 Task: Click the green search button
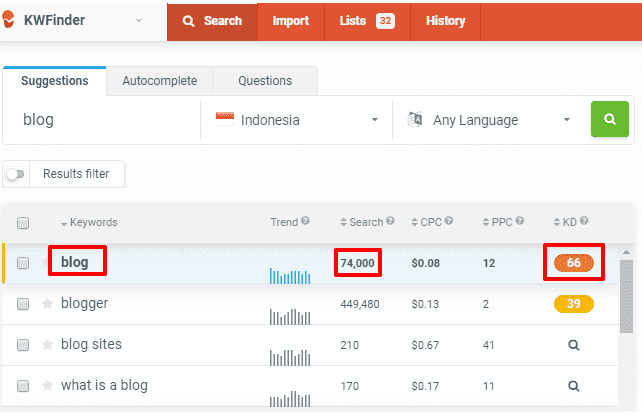click(610, 119)
